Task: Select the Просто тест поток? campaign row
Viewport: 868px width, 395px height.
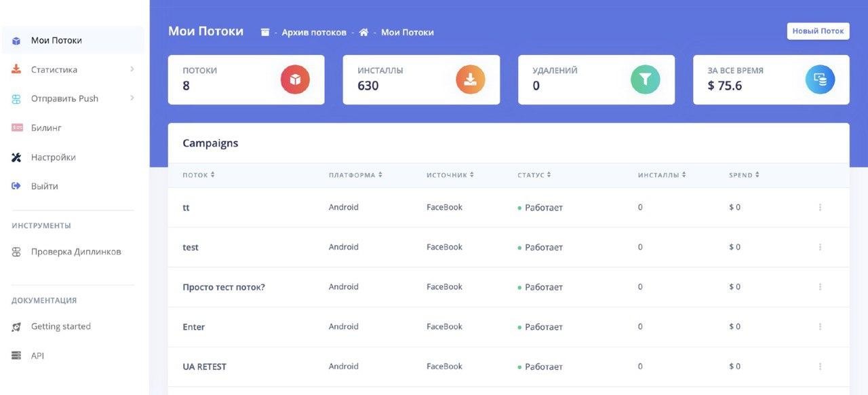Action: (x=509, y=287)
